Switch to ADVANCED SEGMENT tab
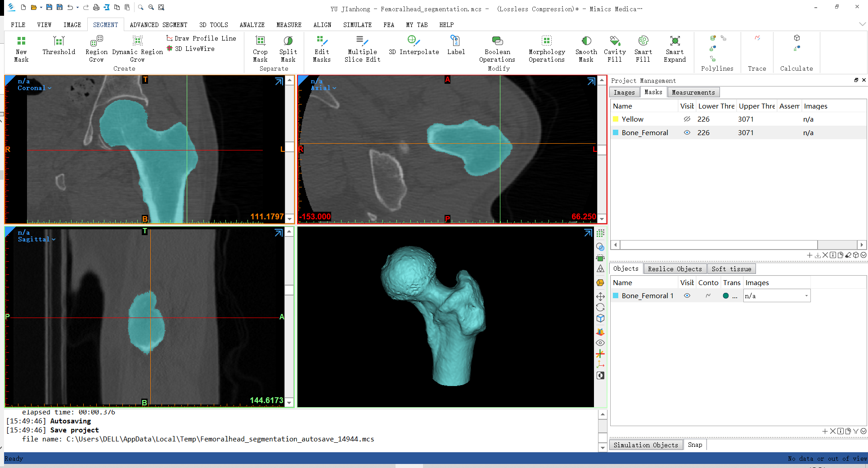868x468 pixels. pyautogui.click(x=158, y=25)
